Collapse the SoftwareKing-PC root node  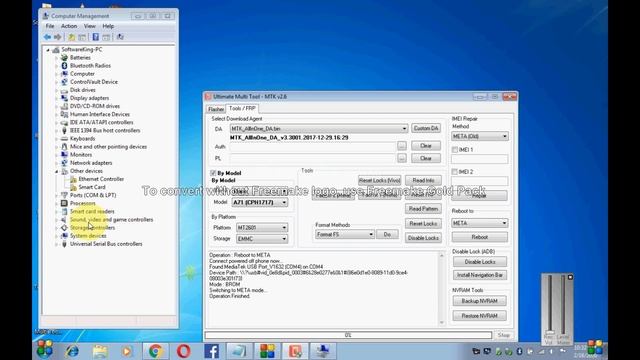tap(48, 50)
